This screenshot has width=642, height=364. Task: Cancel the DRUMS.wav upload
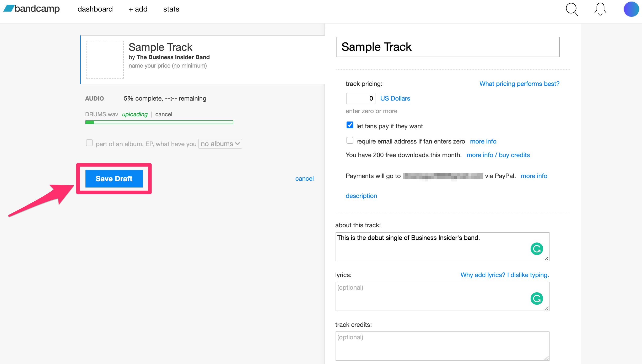pos(164,114)
